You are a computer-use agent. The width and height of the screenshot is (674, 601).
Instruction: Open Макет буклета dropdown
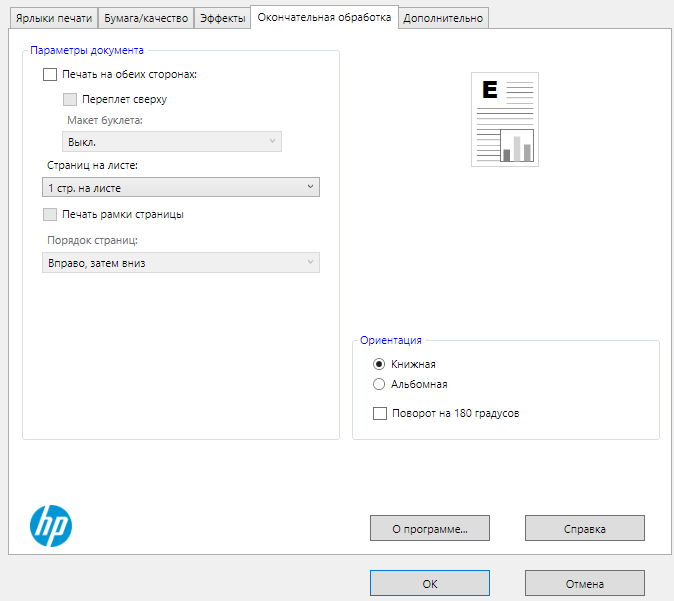coord(172,142)
